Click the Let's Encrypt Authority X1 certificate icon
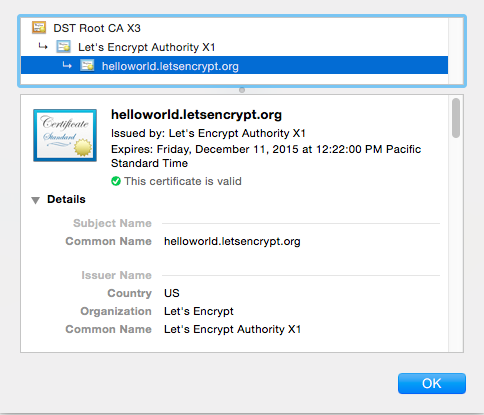The width and height of the screenshot is (484, 415). [63, 47]
